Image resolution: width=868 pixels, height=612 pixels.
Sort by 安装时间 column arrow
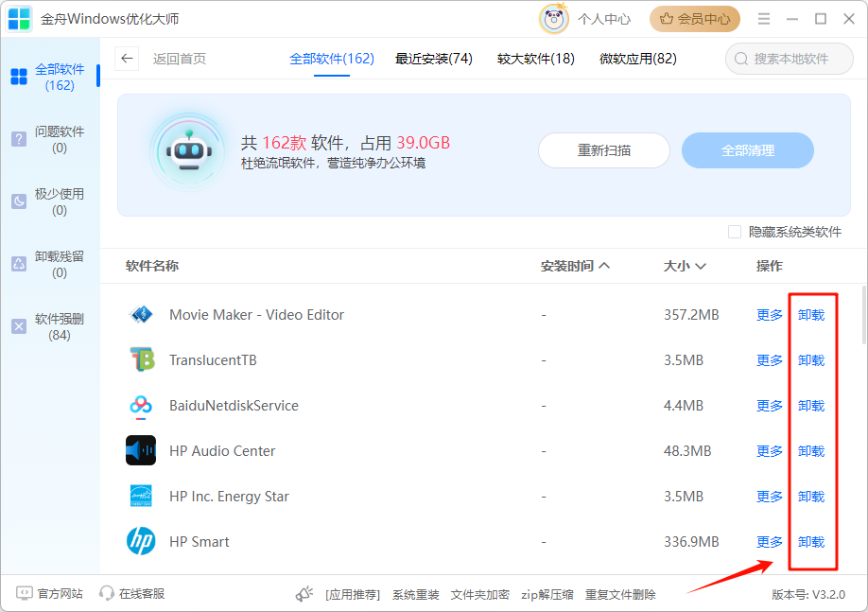[604, 266]
